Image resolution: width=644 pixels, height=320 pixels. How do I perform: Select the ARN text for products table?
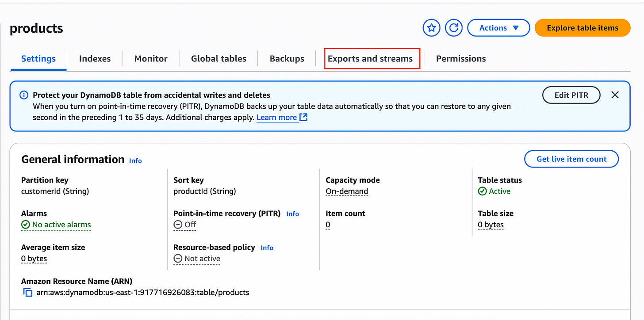pyautogui.click(x=142, y=293)
